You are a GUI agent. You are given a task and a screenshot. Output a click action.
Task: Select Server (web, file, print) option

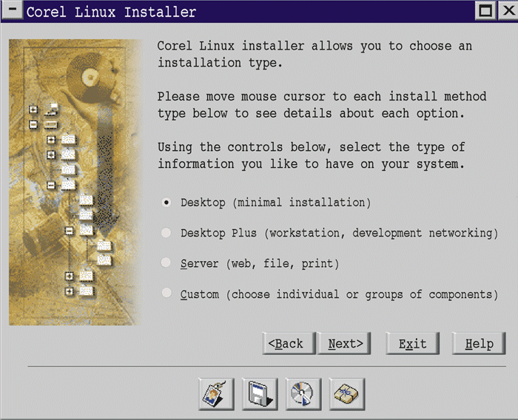pos(166,263)
